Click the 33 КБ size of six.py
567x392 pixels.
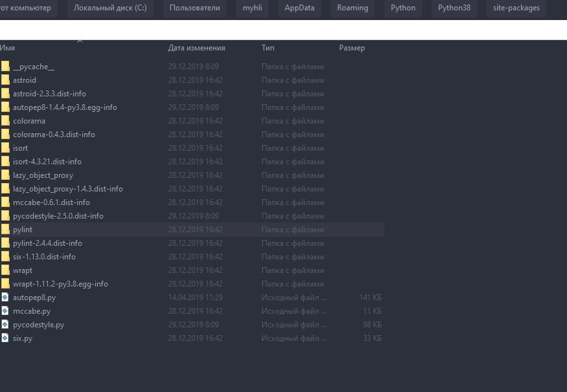point(372,338)
